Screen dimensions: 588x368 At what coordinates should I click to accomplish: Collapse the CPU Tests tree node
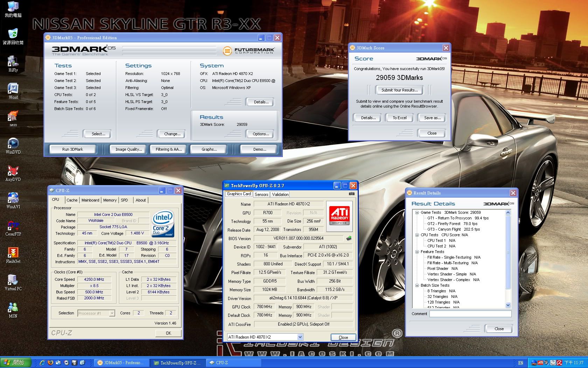(417, 235)
